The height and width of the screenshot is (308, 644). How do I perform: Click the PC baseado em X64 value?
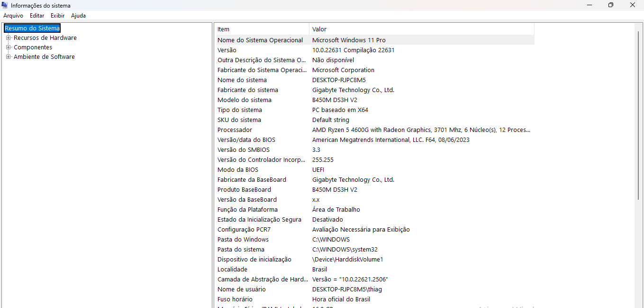point(340,110)
